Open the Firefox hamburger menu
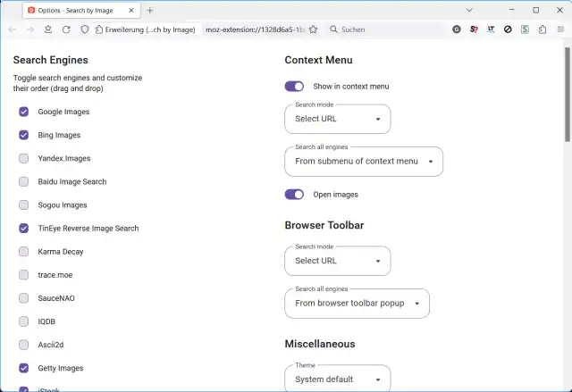 (559, 29)
